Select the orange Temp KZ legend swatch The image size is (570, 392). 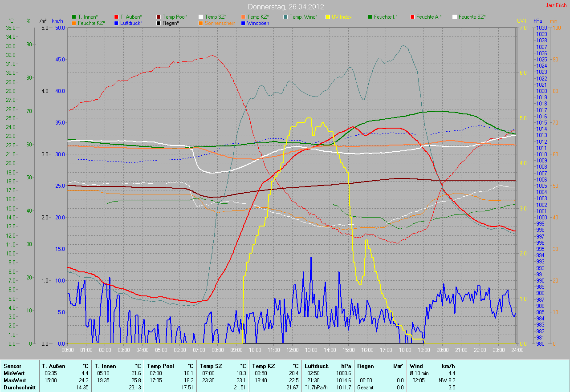(x=243, y=17)
